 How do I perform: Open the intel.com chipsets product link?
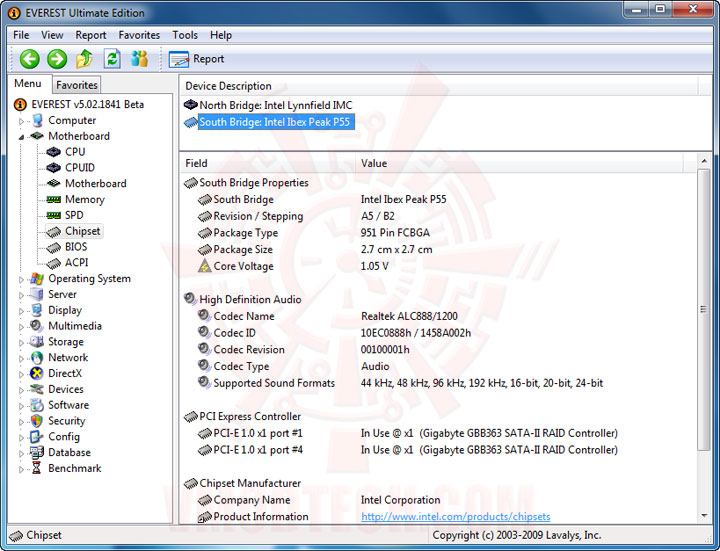pos(456,517)
